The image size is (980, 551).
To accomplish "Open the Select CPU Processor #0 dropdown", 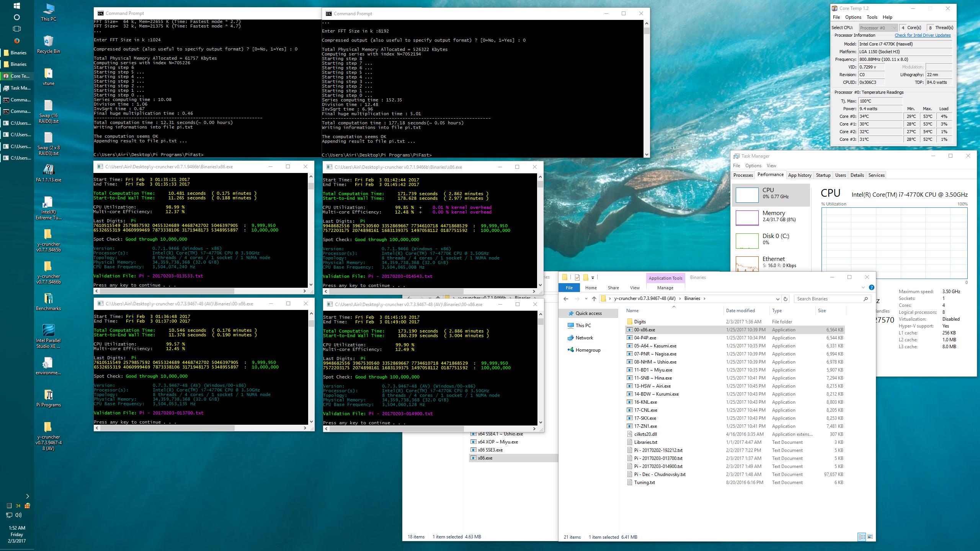I will 877,28.
